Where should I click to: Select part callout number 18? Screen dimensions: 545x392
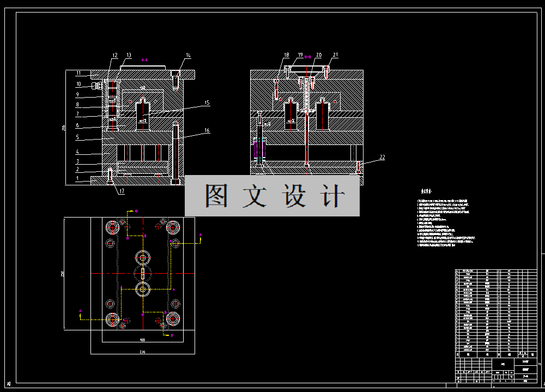[287, 55]
